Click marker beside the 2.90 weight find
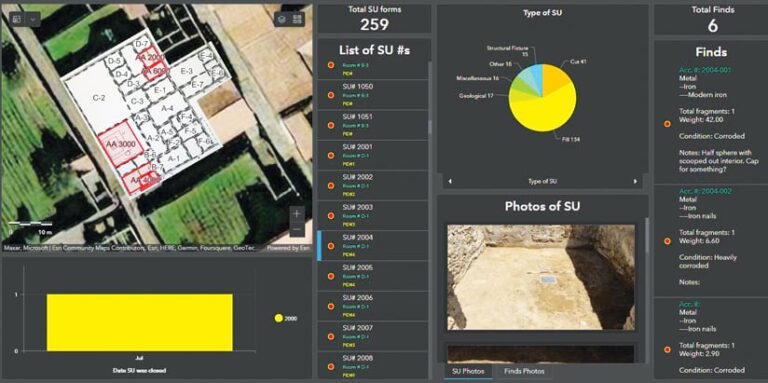The image size is (768, 383). coord(667,349)
